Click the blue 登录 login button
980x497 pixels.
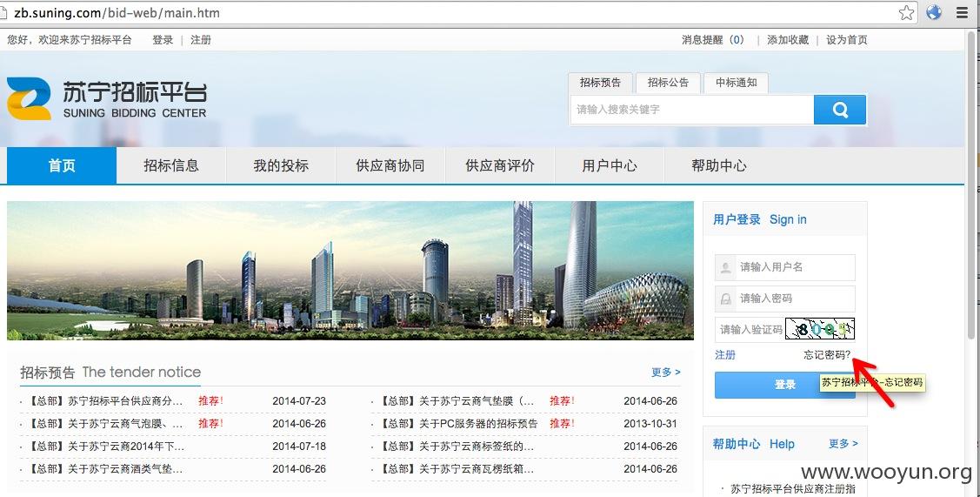(785, 385)
